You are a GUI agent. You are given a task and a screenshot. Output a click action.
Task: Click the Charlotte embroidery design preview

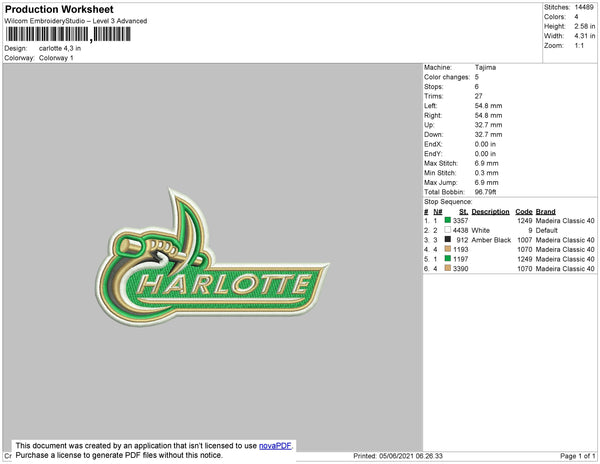click(212, 257)
